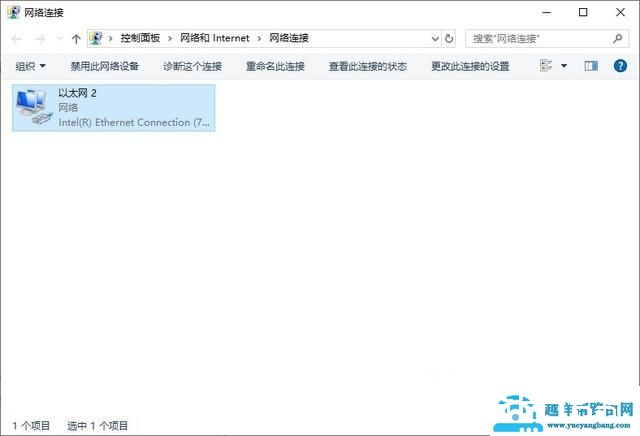The height and width of the screenshot is (436, 640).
Task: Choose 诊断这个连接 in toolbar
Action: (192, 66)
